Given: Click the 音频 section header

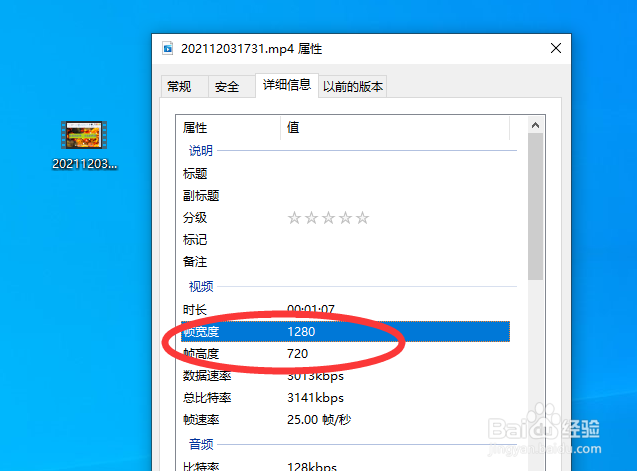Looking at the screenshot, I should (201, 444).
